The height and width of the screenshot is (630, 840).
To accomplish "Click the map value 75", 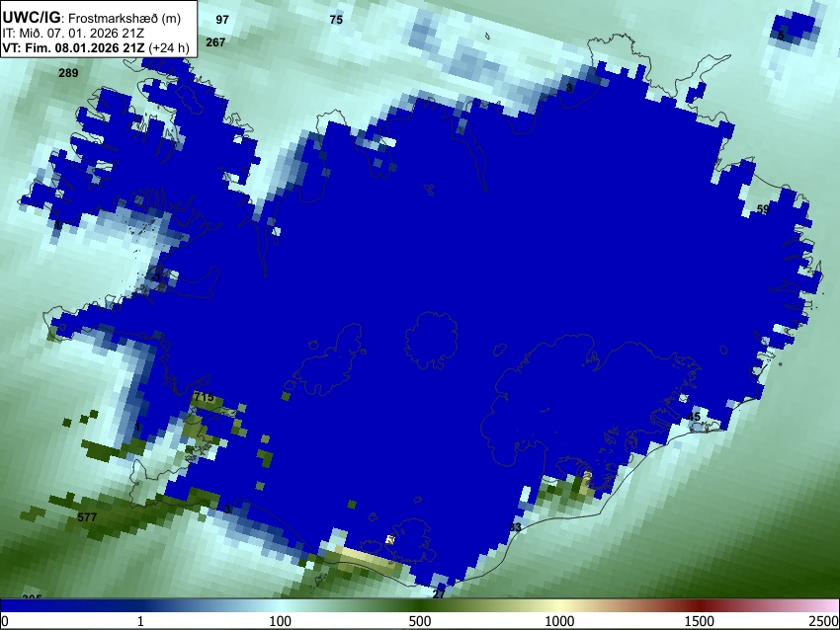I will pos(336,20).
